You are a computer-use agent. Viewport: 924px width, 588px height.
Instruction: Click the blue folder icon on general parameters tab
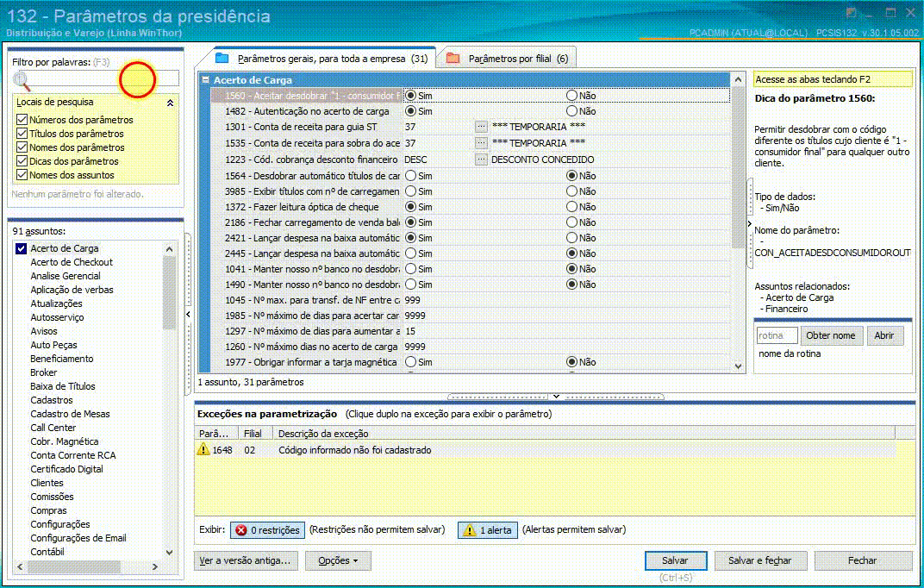(222, 59)
